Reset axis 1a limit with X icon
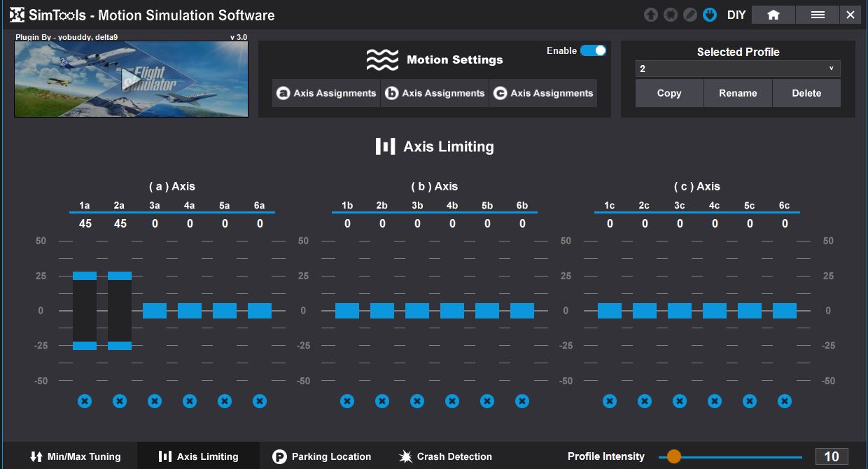The image size is (868, 469). point(85,401)
